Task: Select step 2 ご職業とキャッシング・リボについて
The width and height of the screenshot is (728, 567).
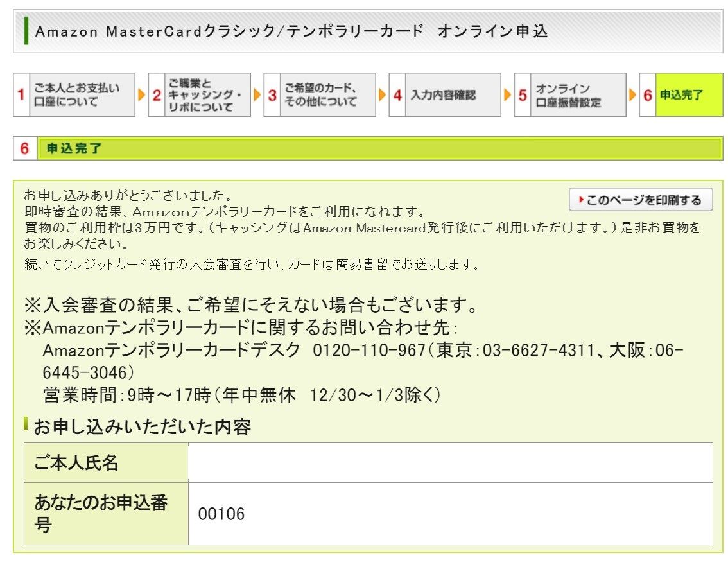Action: 199,95
